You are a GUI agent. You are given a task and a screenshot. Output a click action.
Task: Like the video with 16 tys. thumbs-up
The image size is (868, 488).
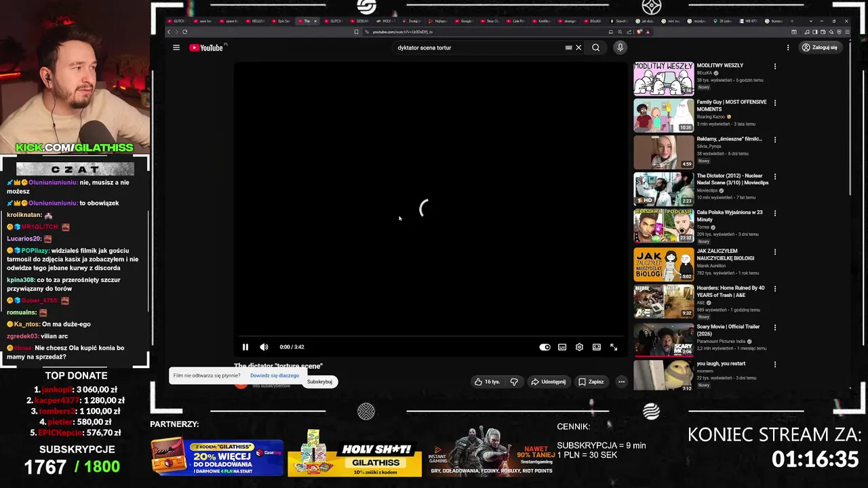point(487,382)
